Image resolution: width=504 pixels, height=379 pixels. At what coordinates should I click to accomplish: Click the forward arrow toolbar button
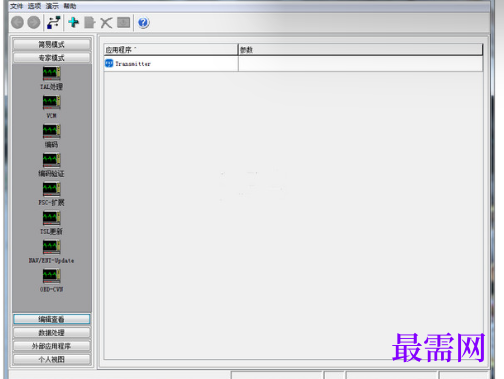click(x=34, y=23)
